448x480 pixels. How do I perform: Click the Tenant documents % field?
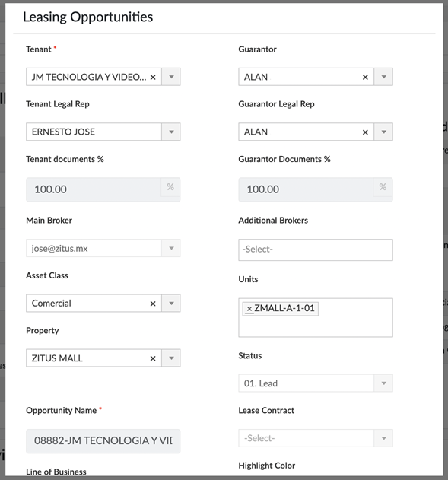tap(103, 189)
